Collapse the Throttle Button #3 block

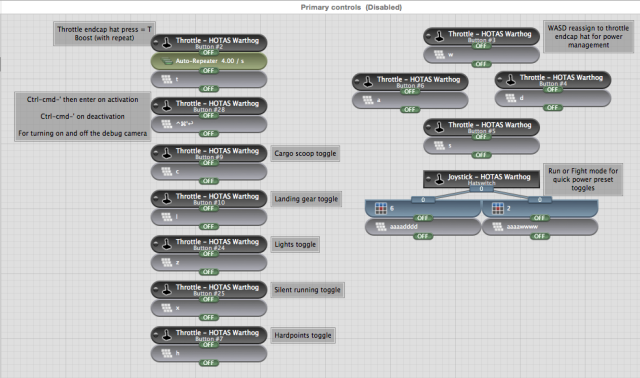428,36
